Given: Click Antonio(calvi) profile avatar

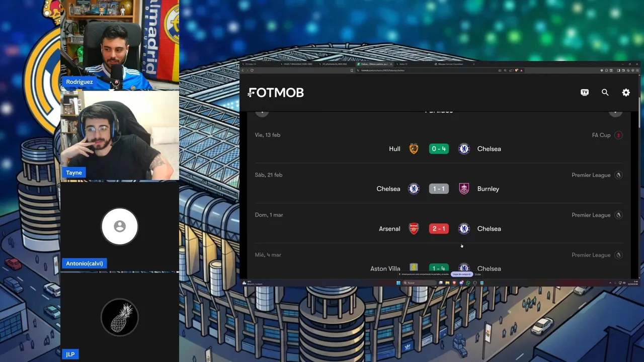Looking at the screenshot, I should click(120, 226).
